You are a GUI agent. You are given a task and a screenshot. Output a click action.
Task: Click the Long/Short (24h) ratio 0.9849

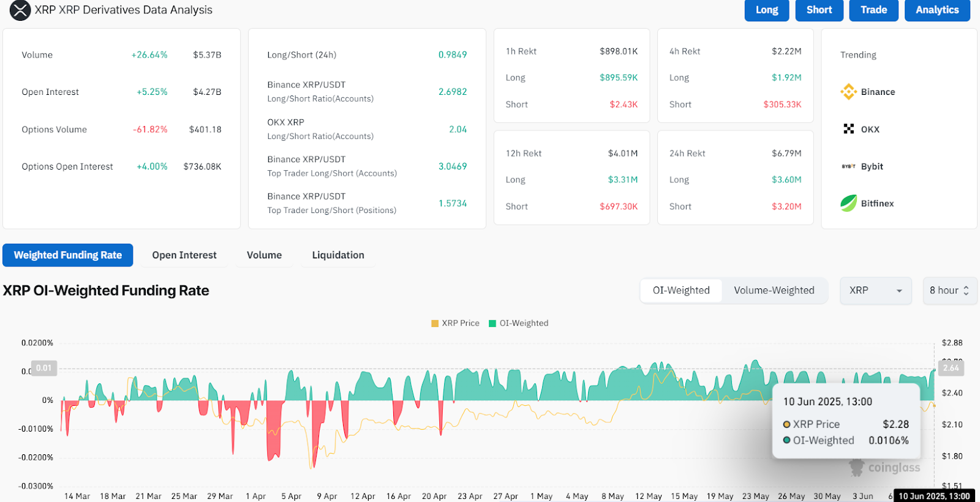point(453,55)
